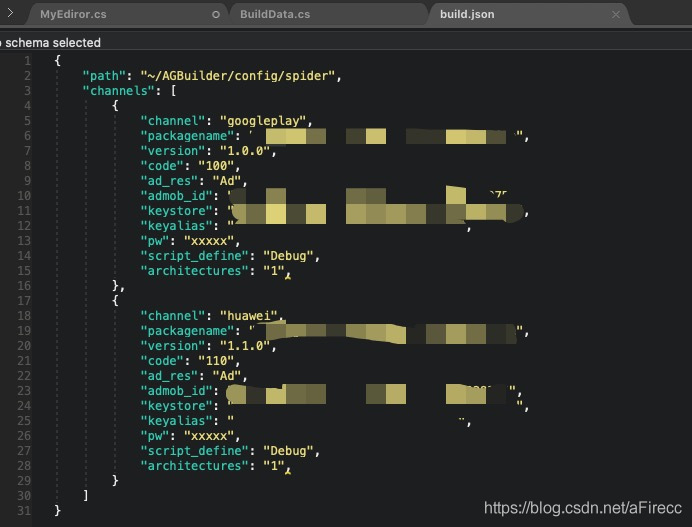Click line number 17 in the gutter
This screenshot has height=527, width=692.
click(24, 301)
